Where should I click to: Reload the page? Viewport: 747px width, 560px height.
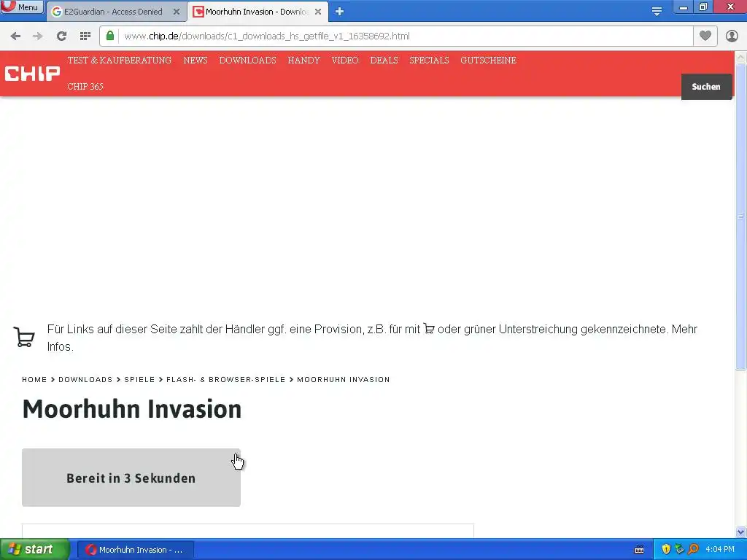tap(61, 36)
